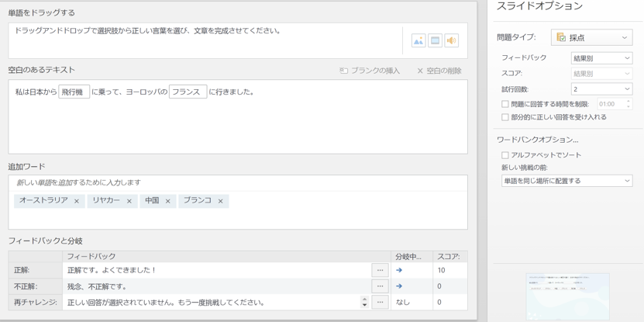This screenshot has width=644, height=322.
Task: Click the insert picture icon
Action: [x=418, y=40]
